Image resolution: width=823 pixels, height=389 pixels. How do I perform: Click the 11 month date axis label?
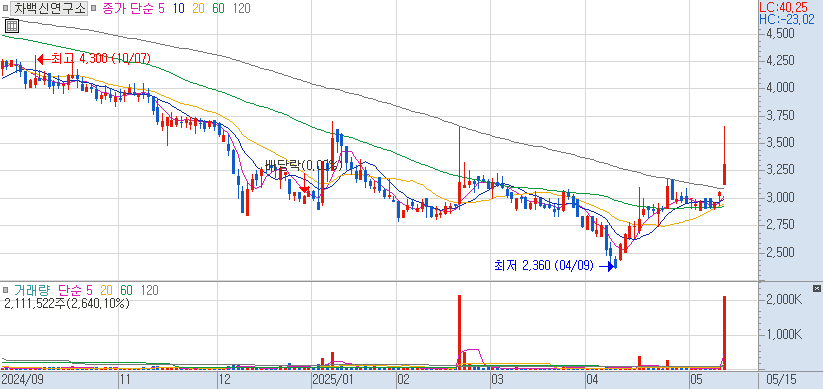pyautogui.click(x=125, y=380)
